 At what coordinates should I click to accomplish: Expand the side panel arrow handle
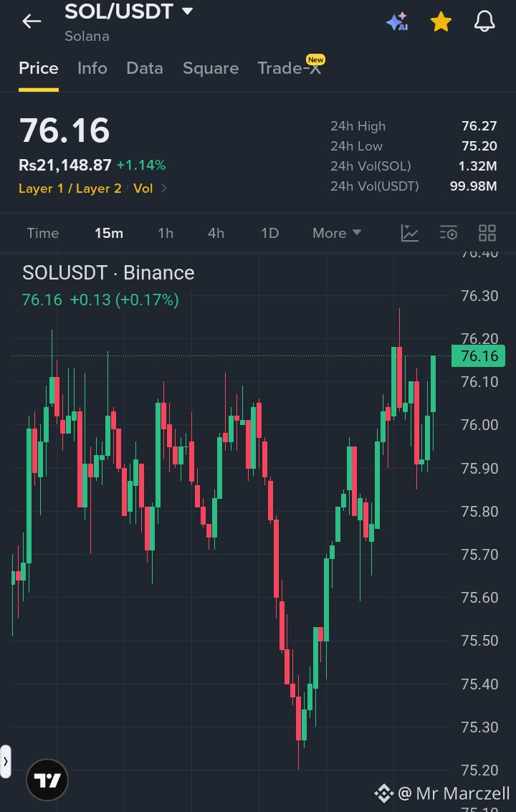5,761
